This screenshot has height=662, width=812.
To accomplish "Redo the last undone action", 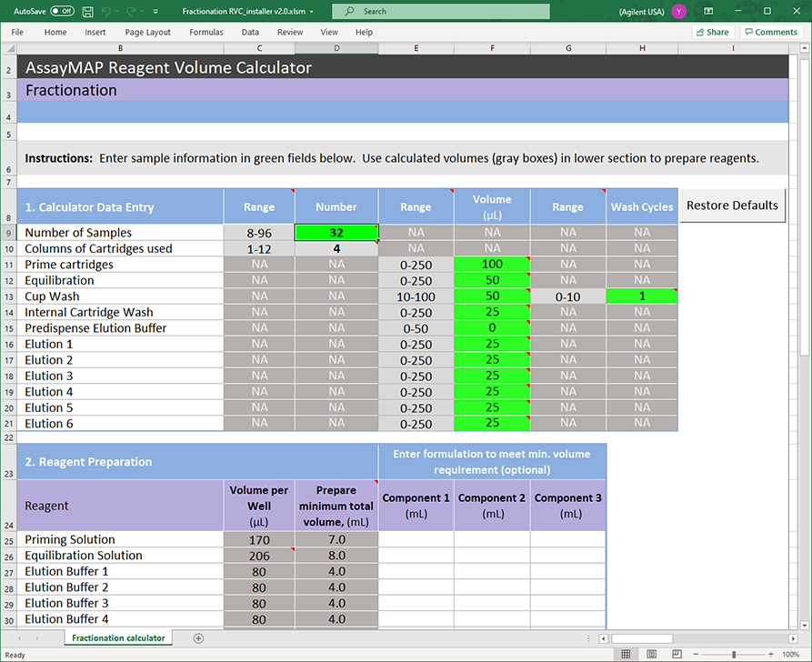I will [x=131, y=12].
